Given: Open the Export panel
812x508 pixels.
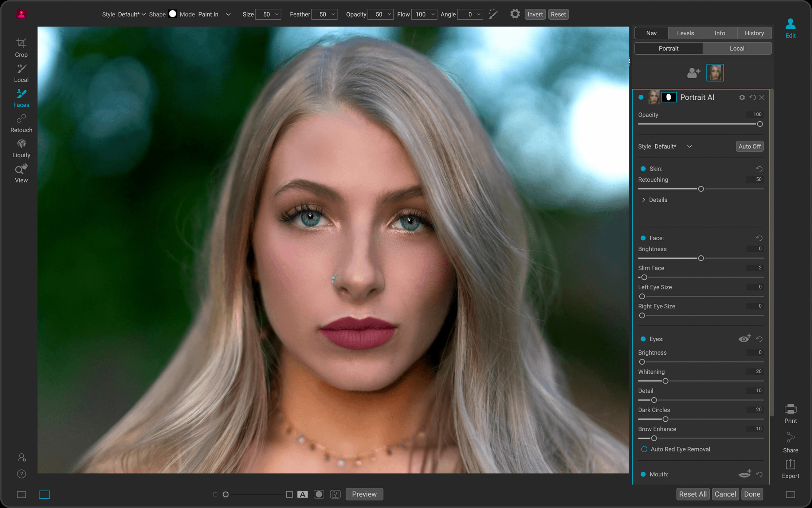Looking at the screenshot, I should (790, 468).
